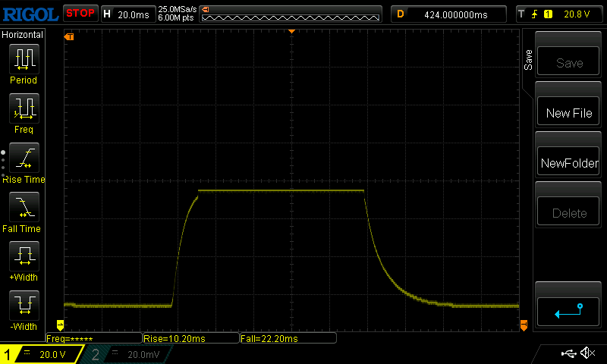The width and height of the screenshot is (607, 364).
Task: Click the USB status icon
Action: 568,353
